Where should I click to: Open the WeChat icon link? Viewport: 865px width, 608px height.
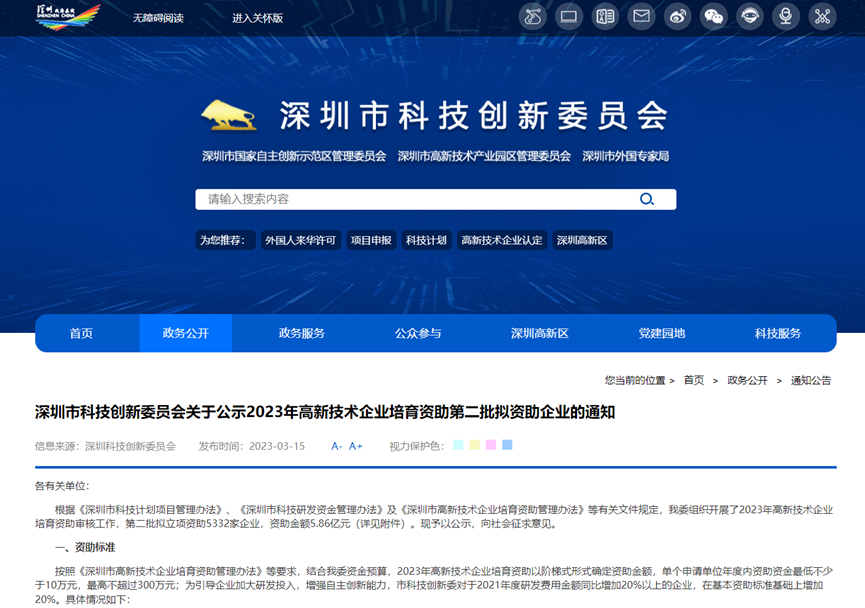714,16
